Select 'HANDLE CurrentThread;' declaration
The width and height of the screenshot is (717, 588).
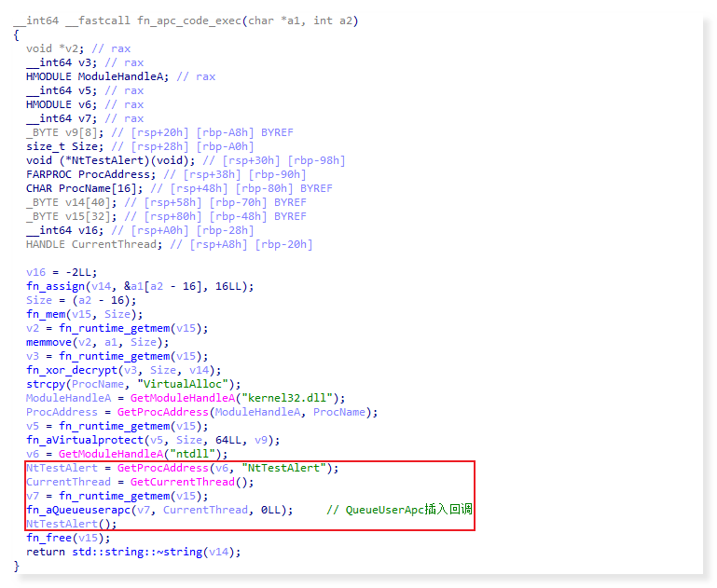[x=94, y=244]
